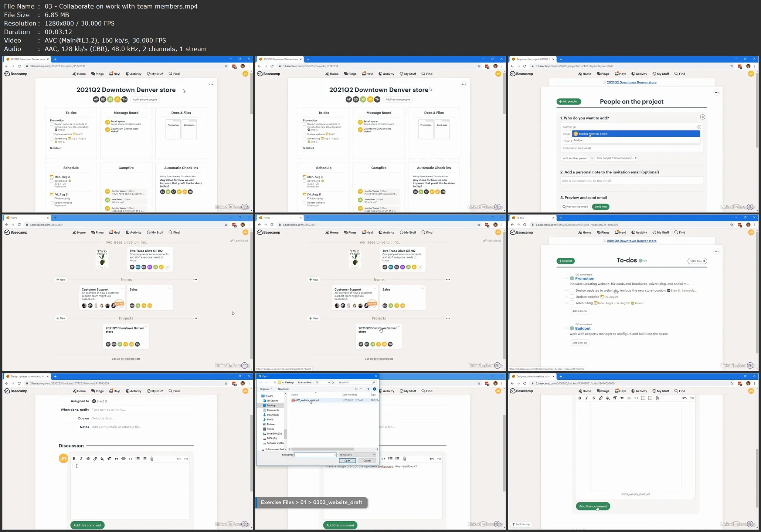Viewport: 761px width, 532px height.
Task: Open Home nav item on People on the project page
Action: point(585,74)
